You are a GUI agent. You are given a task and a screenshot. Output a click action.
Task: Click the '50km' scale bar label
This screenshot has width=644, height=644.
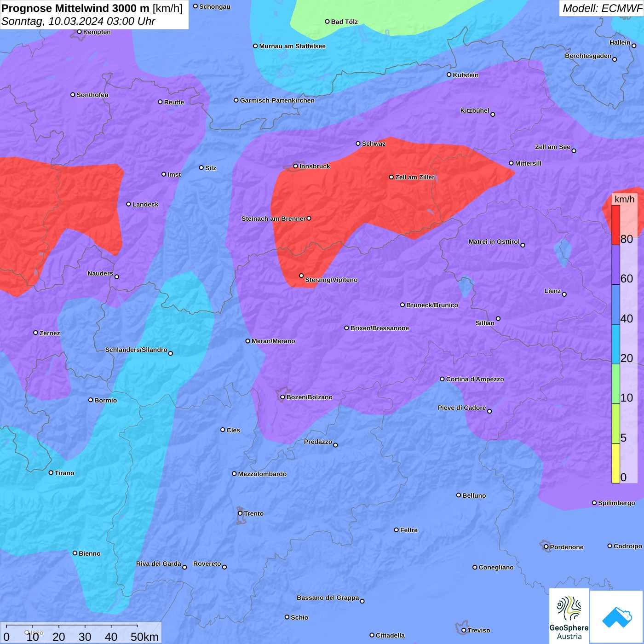click(145, 637)
